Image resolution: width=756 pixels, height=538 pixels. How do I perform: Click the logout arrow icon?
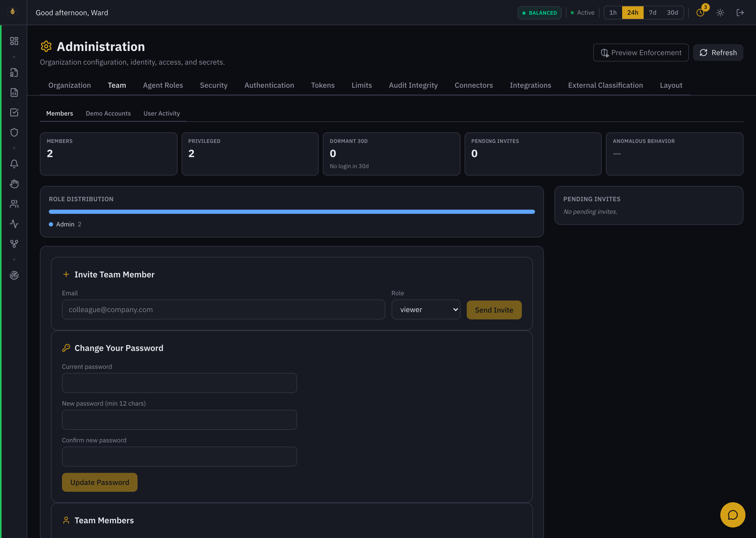(740, 13)
